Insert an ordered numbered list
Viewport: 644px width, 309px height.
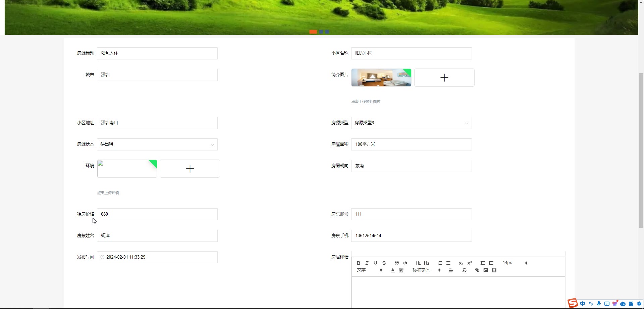click(x=440, y=263)
